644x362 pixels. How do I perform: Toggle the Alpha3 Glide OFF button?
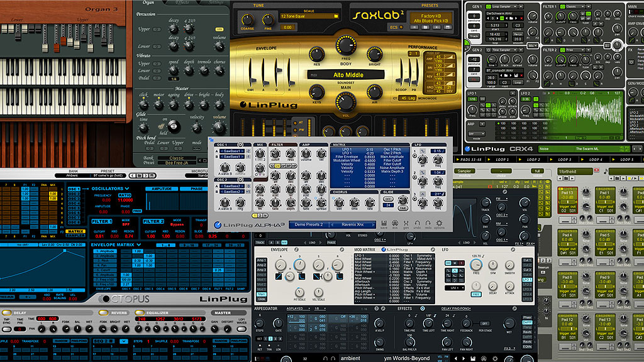pos(387,199)
